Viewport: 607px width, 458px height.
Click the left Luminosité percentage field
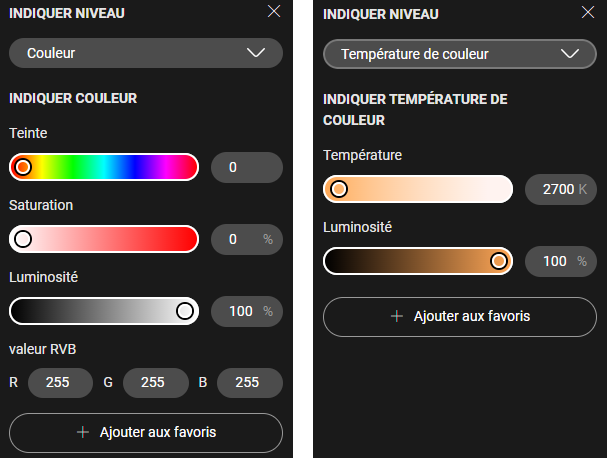[247, 311]
